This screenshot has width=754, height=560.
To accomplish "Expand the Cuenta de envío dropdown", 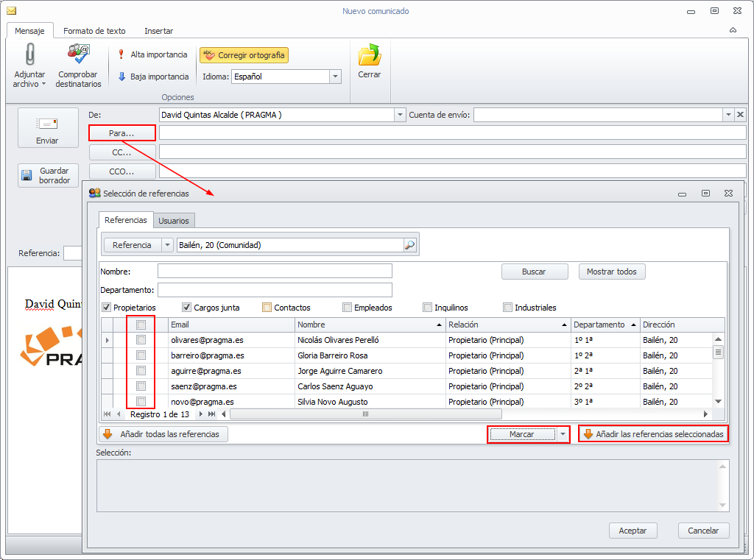I will pyautogui.click(x=728, y=115).
